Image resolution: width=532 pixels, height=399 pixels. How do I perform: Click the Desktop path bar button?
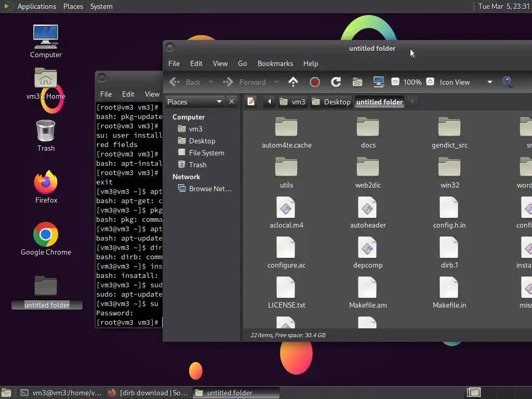coord(331,102)
